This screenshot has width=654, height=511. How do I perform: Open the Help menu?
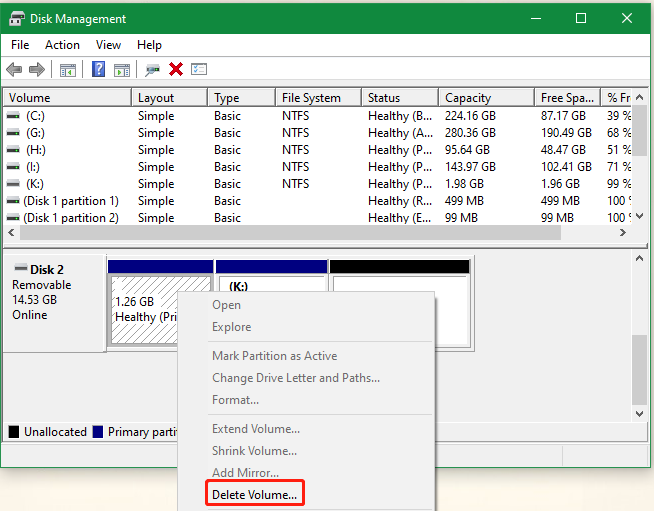(x=149, y=45)
